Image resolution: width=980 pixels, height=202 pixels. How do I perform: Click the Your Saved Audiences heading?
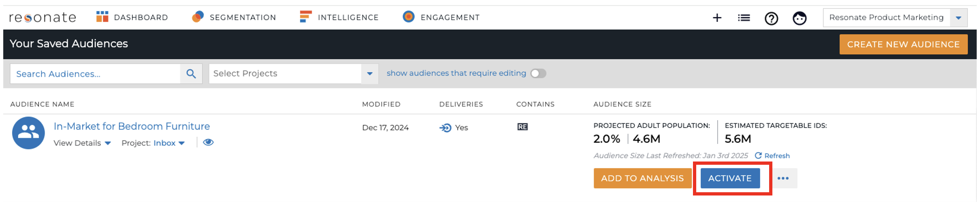pos(69,44)
